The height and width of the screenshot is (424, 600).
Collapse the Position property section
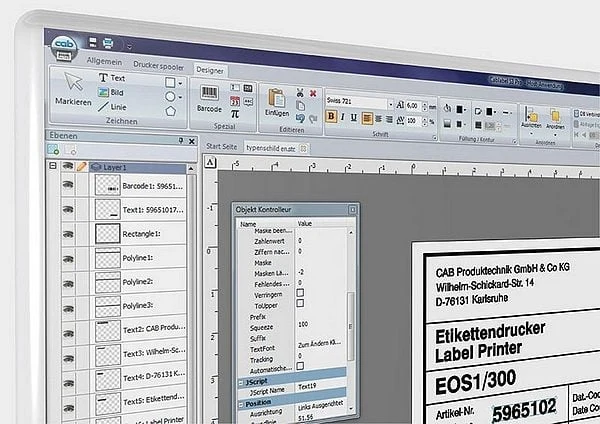(x=241, y=404)
